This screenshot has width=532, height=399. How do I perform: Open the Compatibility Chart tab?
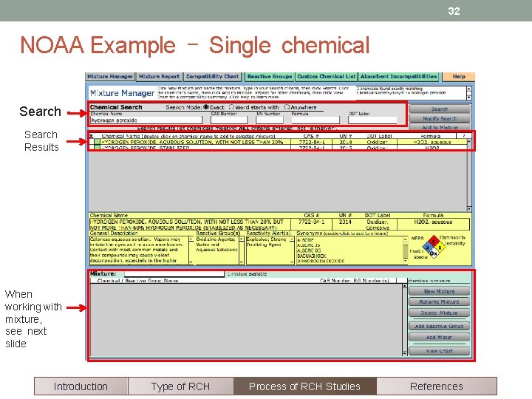point(212,77)
